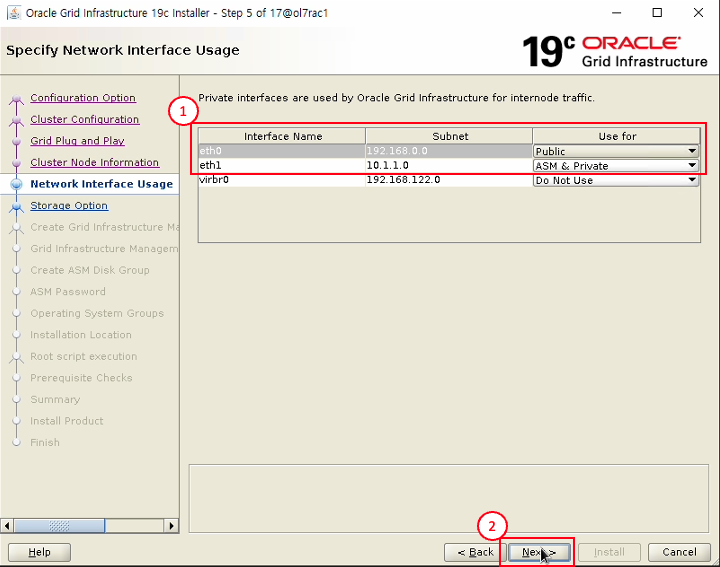720x567 pixels.
Task: Click the Grid Infrastructure Managem step
Action: tap(104, 249)
